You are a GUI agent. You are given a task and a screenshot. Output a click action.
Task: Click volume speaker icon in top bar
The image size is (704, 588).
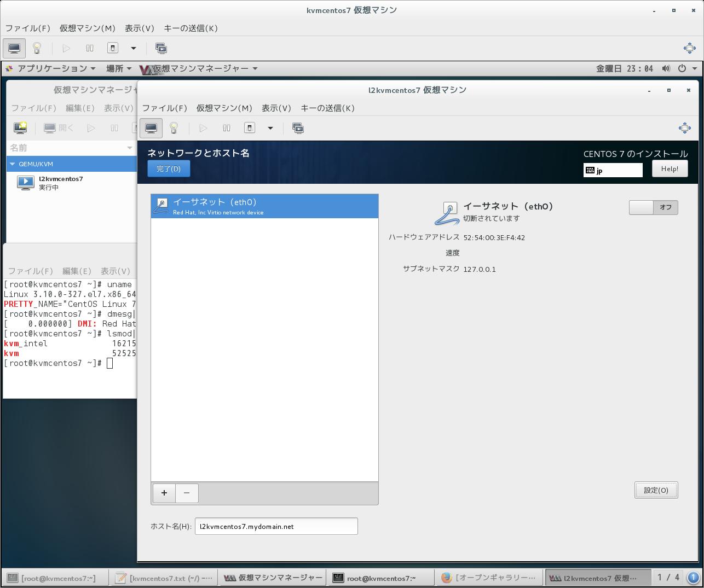(x=666, y=68)
